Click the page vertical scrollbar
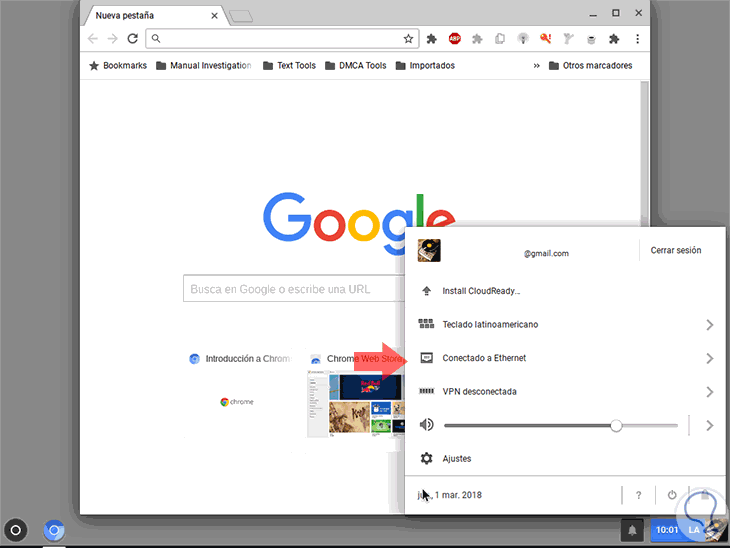730x548 pixels. (x=644, y=154)
